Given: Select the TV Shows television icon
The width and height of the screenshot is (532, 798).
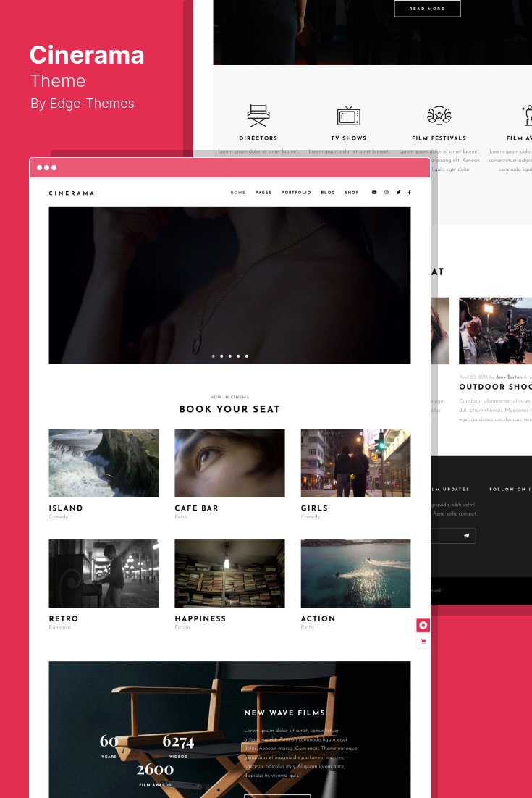Looking at the screenshot, I should click(348, 116).
